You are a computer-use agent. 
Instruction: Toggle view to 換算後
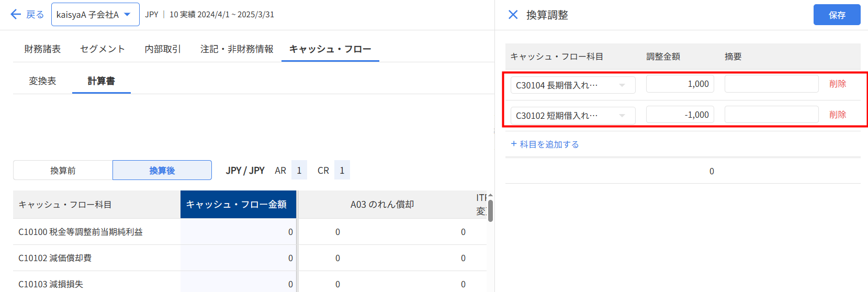(162, 170)
